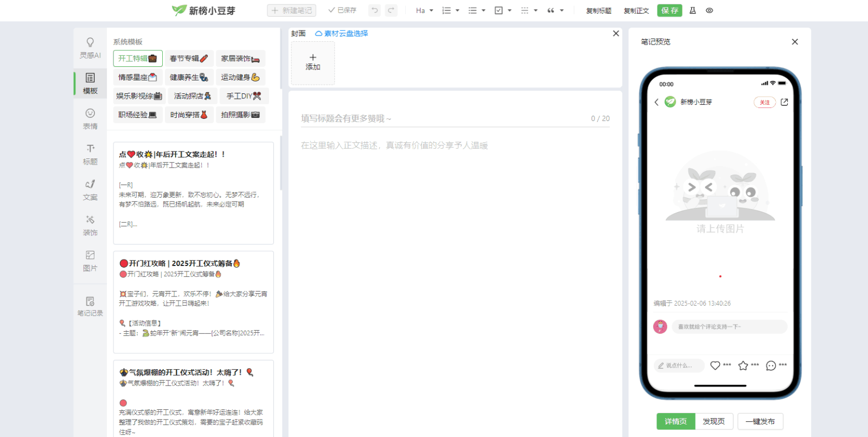Toggle the preview eye icon

(x=710, y=10)
